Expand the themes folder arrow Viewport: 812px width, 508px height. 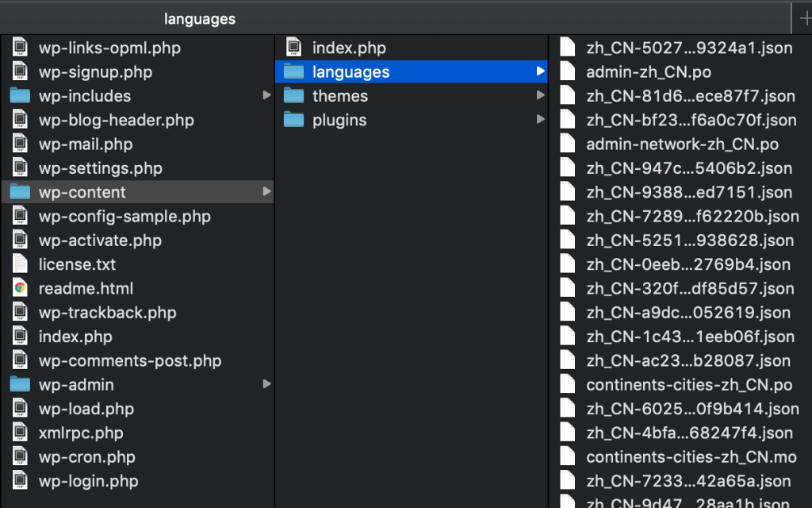tap(540, 95)
